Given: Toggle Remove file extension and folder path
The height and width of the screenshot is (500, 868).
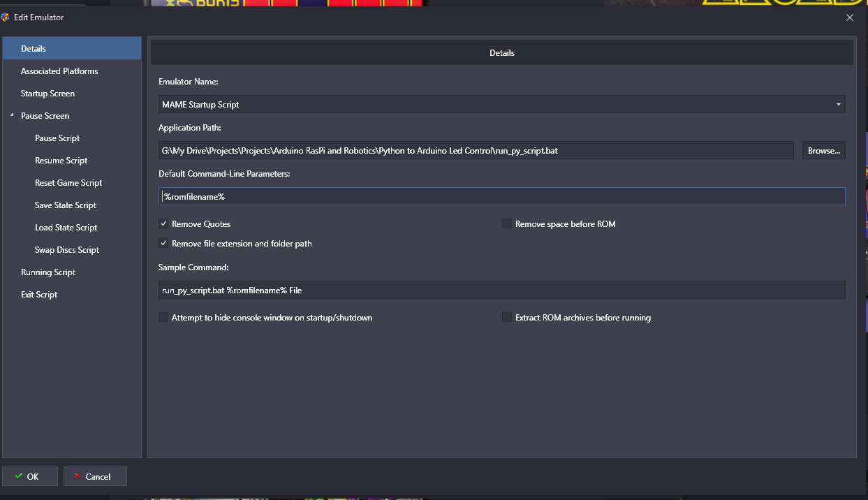Looking at the screenshot, I should [x=163, y=244].
